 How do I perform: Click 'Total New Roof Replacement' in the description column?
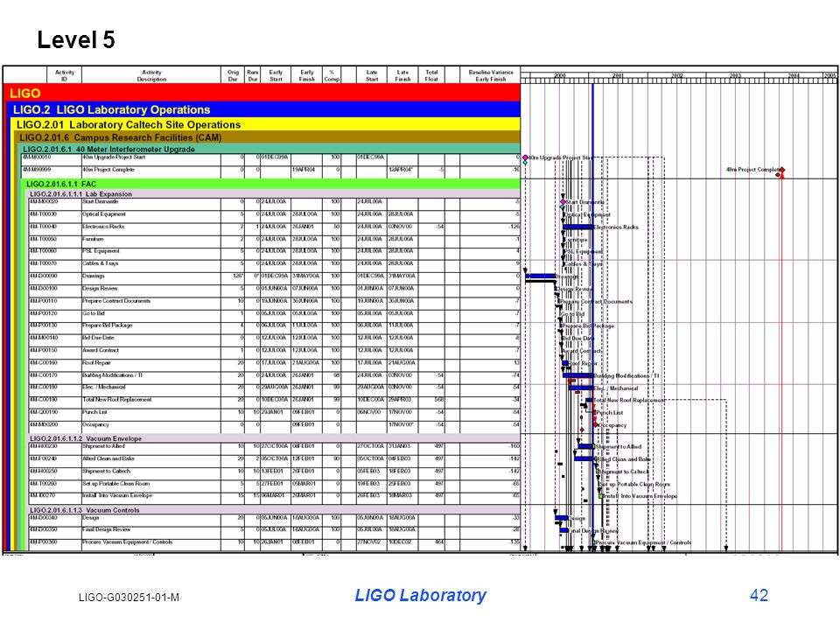click(x=116, y=400)
